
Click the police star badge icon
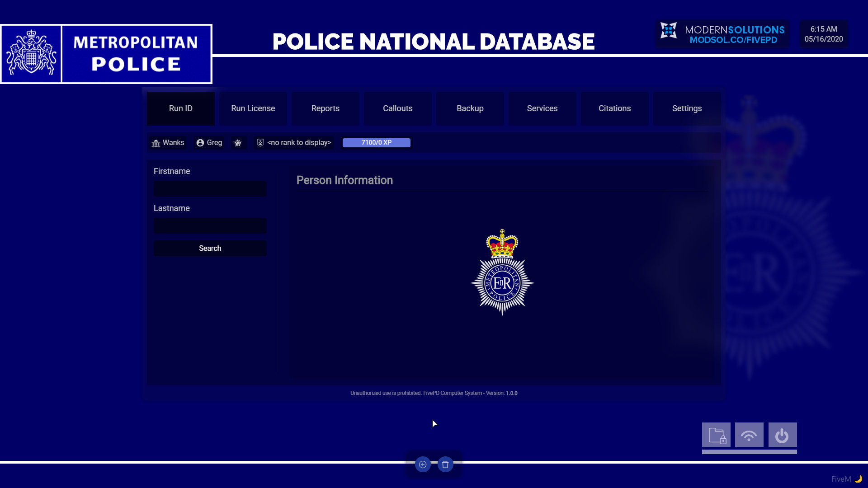point(238,143)
